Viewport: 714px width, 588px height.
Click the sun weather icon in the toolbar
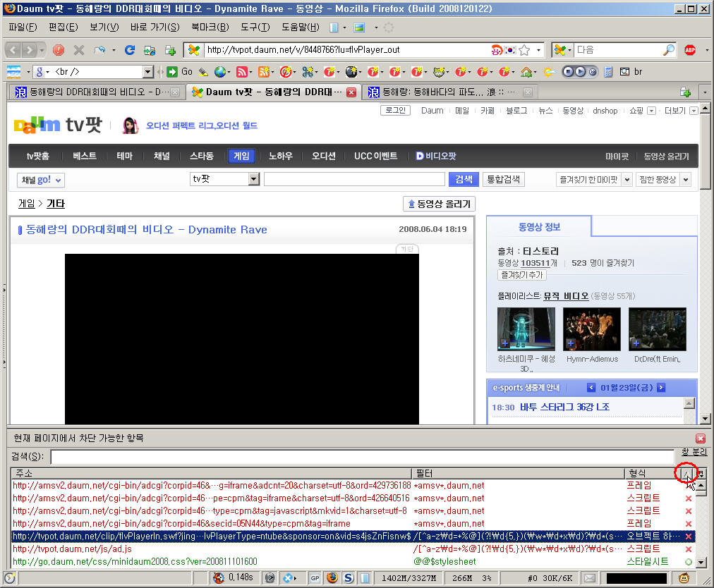click(549, 72)
